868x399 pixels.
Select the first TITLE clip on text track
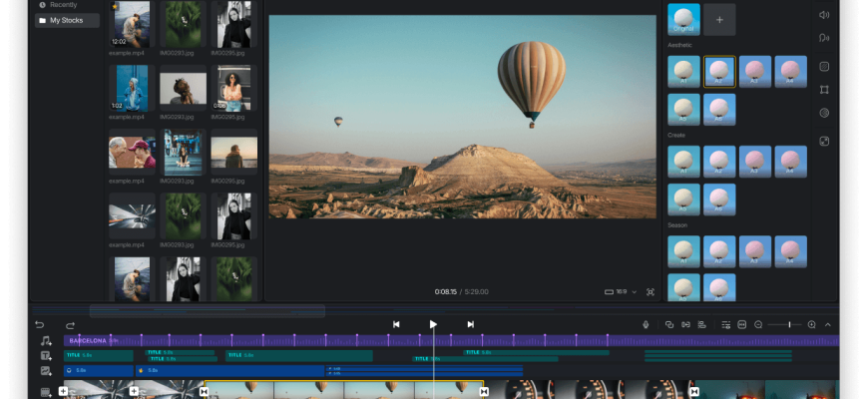(99, 356)
